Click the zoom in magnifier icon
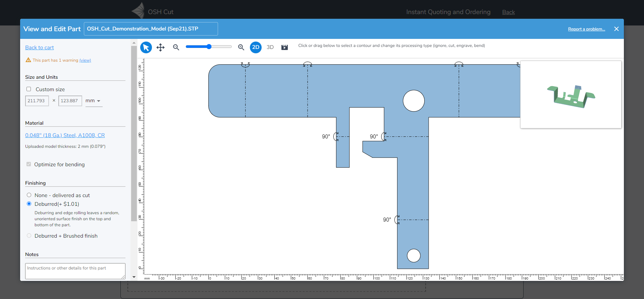 (x=241, y=47)
